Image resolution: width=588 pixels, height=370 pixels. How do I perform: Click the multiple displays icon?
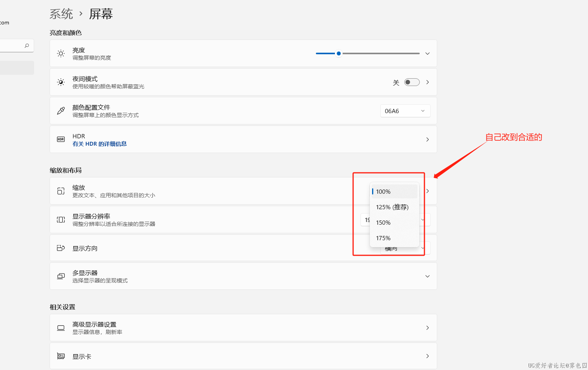coord(61,276)
